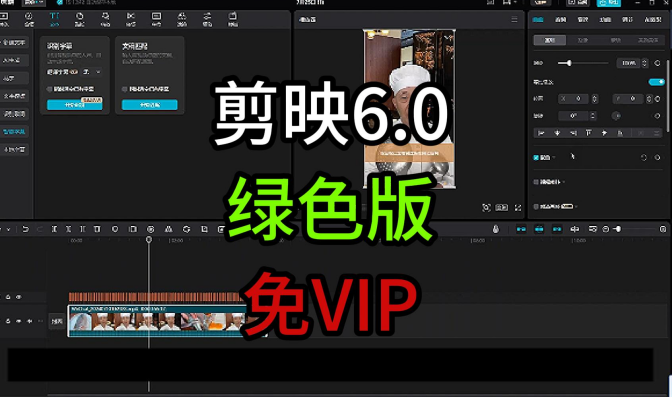Click the aspect ratio button in the player

click(x=501, y=208)
